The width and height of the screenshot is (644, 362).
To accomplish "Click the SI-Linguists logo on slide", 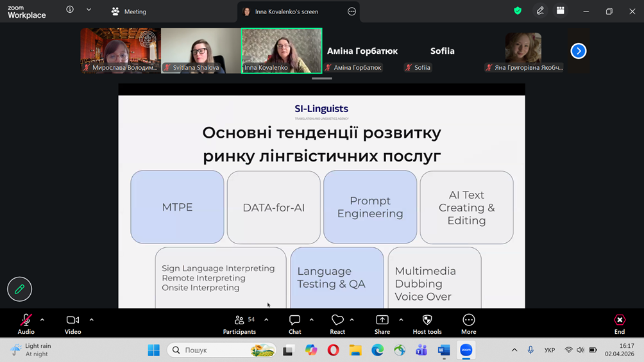I will pos(321,111).
